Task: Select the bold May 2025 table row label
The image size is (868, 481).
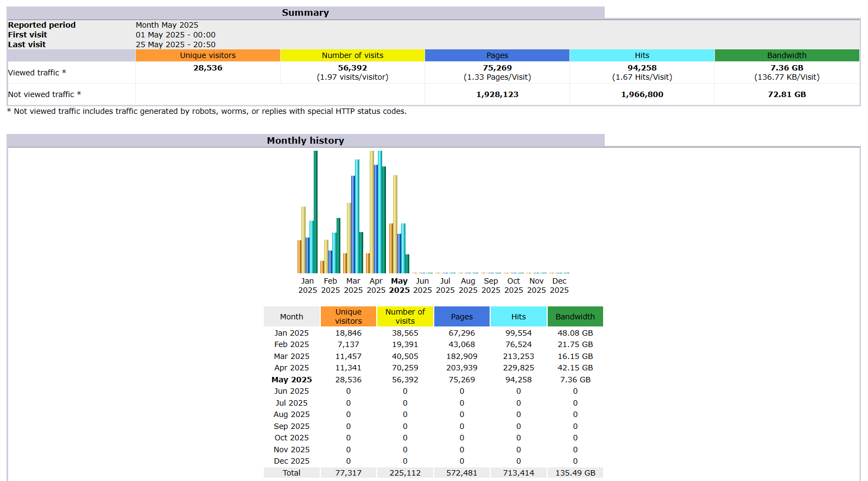Action: (x=292, y=380)
